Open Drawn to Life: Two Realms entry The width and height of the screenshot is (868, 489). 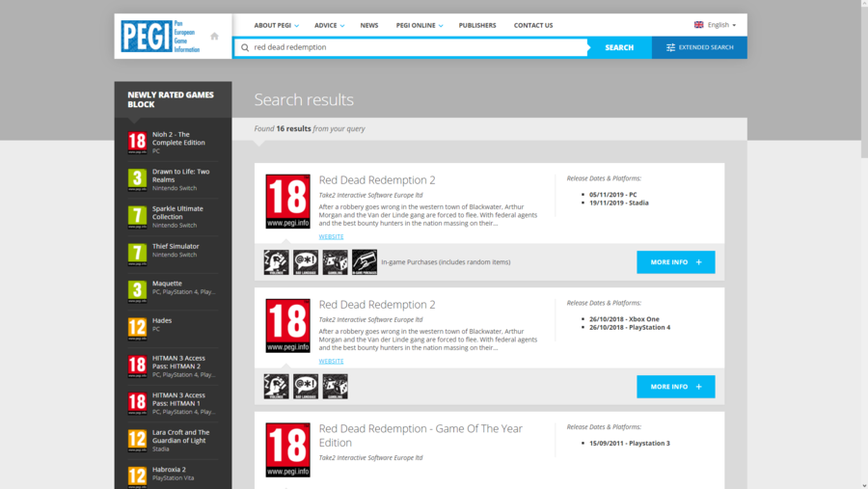pyautogui.click(x=181, y=176)
